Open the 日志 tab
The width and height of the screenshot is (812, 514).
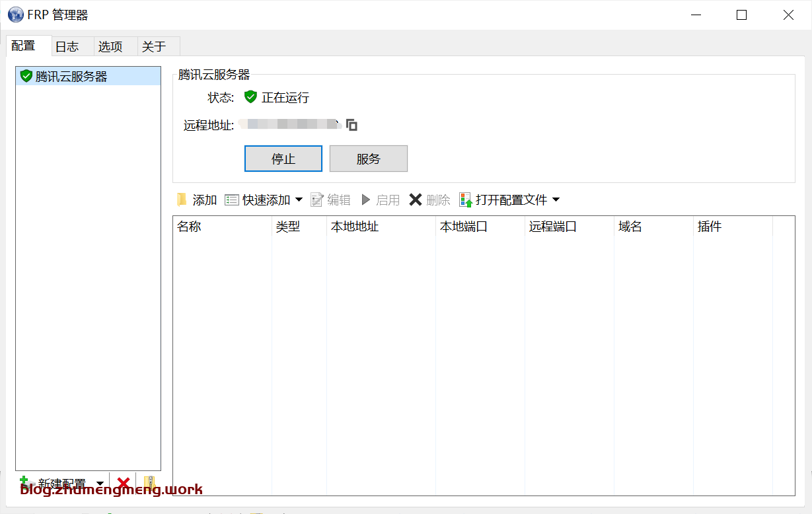[73, 46]
